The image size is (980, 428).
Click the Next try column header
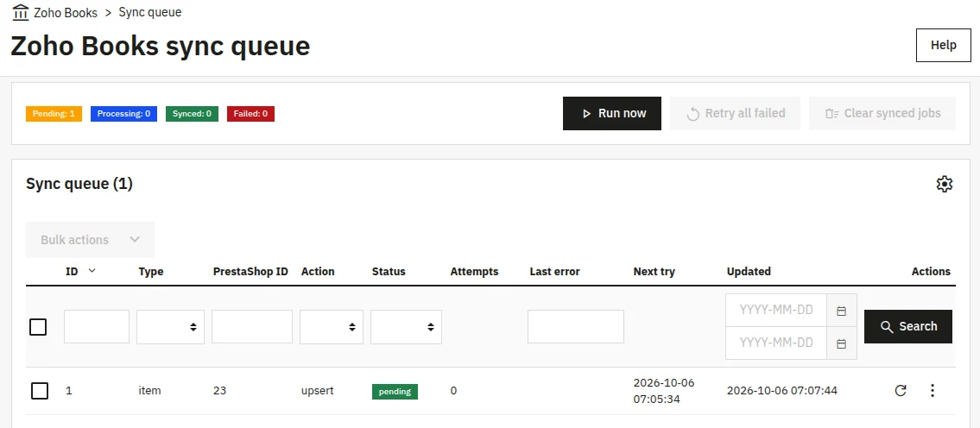[x=654, y=271]
